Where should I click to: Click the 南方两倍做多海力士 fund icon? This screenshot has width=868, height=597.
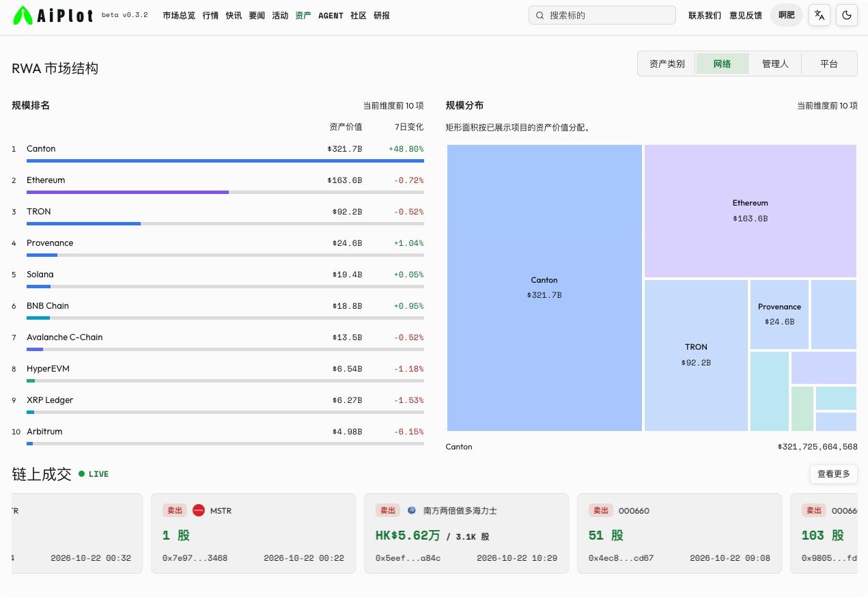(412, 510)
